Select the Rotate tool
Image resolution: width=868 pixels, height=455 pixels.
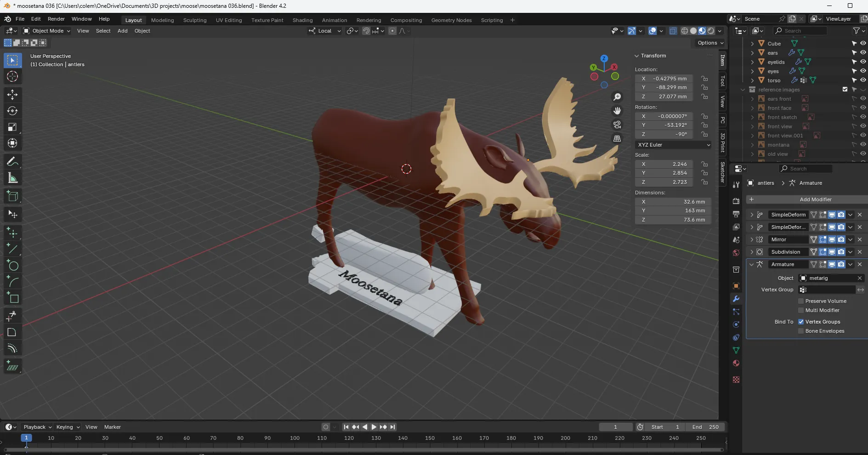(x=12, y=111)
